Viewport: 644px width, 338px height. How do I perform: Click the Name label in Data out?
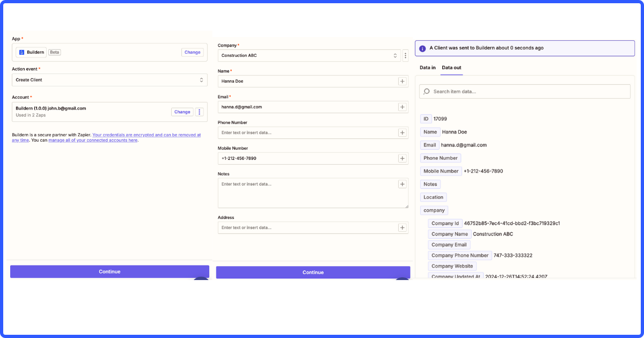430,132
